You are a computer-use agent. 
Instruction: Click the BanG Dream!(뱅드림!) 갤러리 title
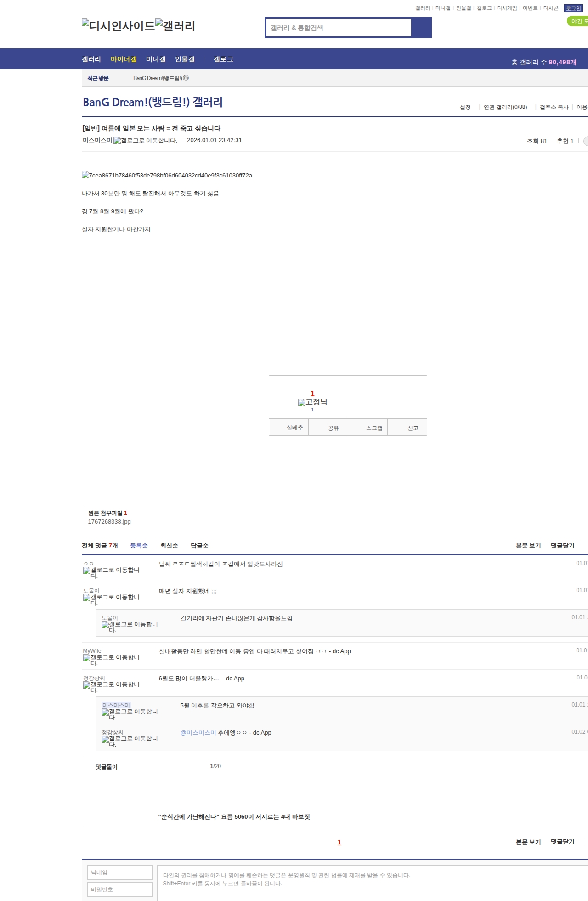[x=153, y=102]
